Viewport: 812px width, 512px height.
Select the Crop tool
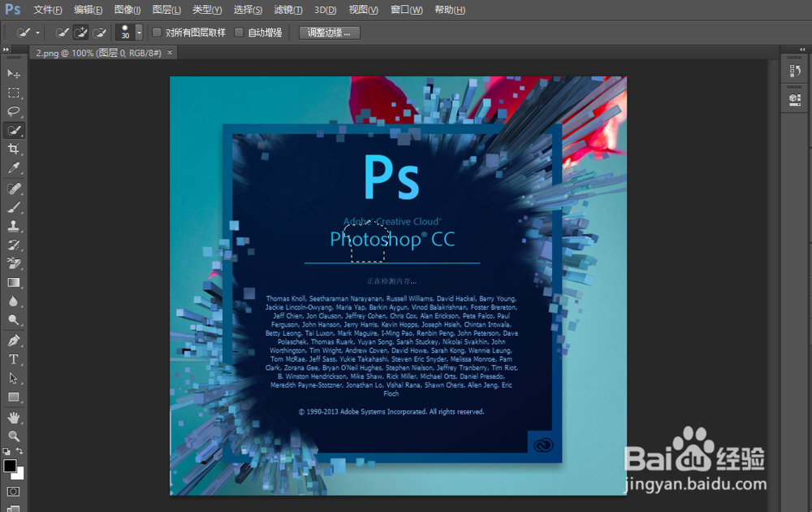point(11,148)
